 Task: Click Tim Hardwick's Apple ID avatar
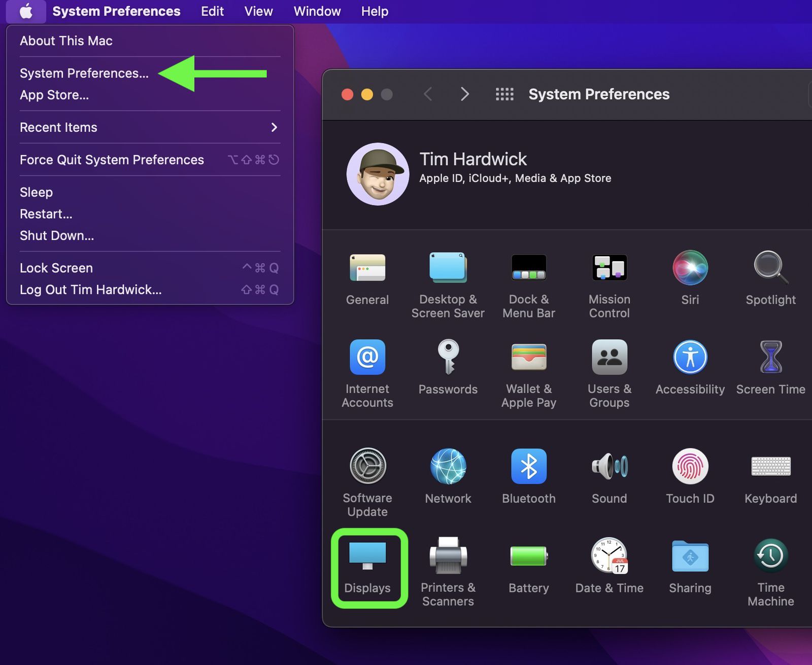point(378,173)
